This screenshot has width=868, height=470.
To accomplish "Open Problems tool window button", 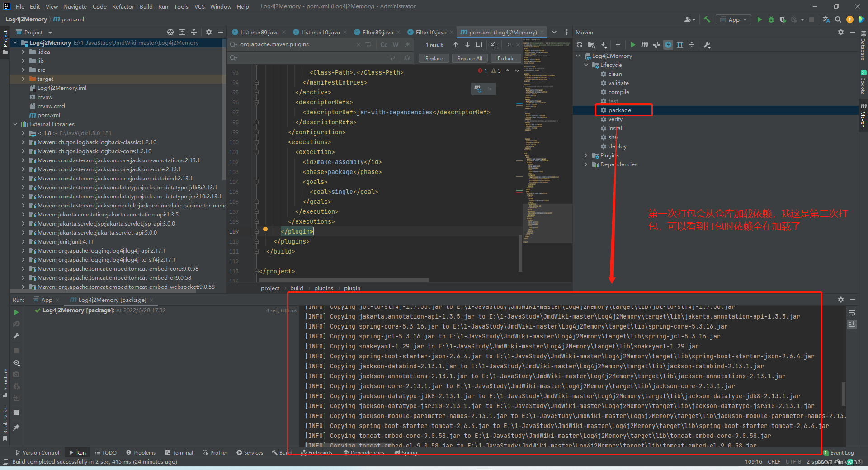I will pyautogui.click(x=141, y=453).
